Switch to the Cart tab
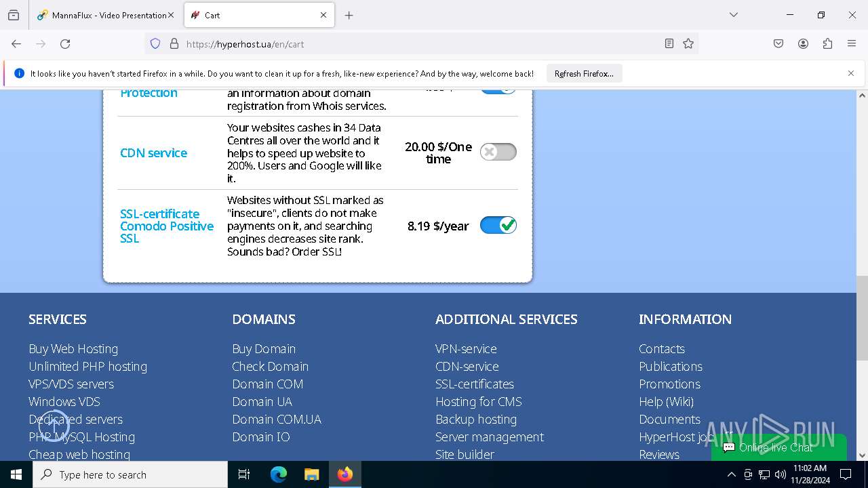Screen dimensions: 868x488 [x=259, y=15]
